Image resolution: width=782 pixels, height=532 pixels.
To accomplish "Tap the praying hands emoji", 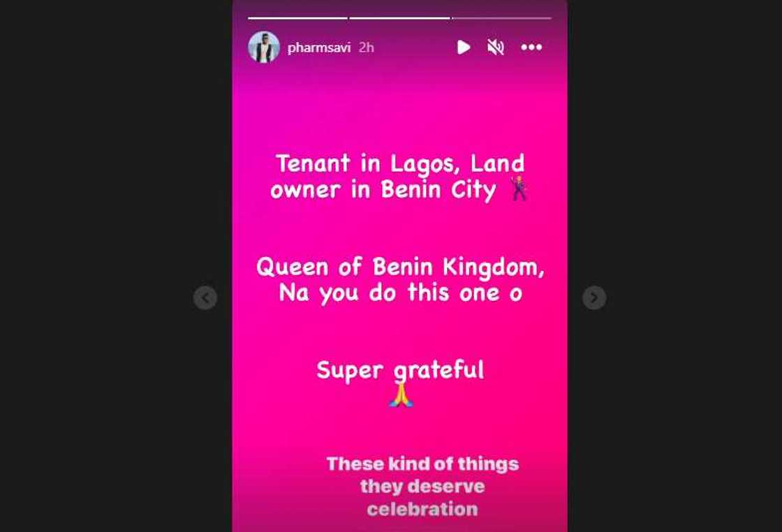I will tap(401, 394).
